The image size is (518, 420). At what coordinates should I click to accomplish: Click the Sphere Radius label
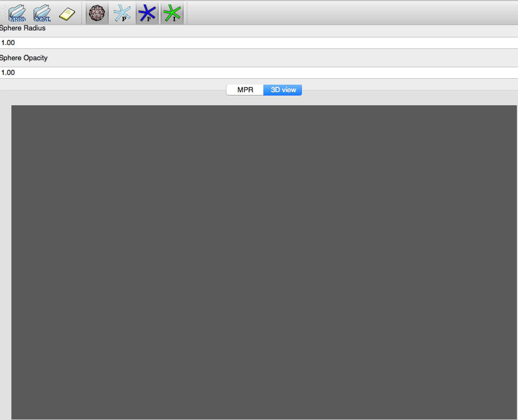[x=23, y=28]
